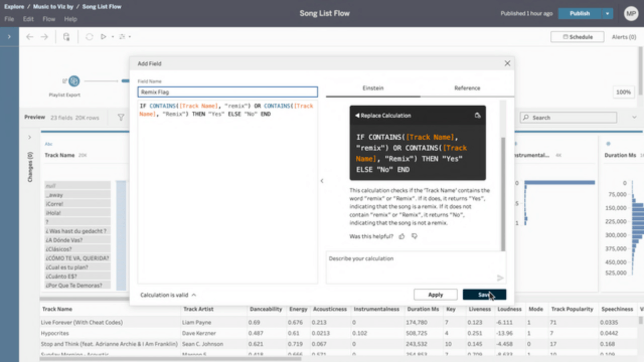Open the filter icon beside Preview
Viewport: 644px width, 362px height.
[121, 117]
